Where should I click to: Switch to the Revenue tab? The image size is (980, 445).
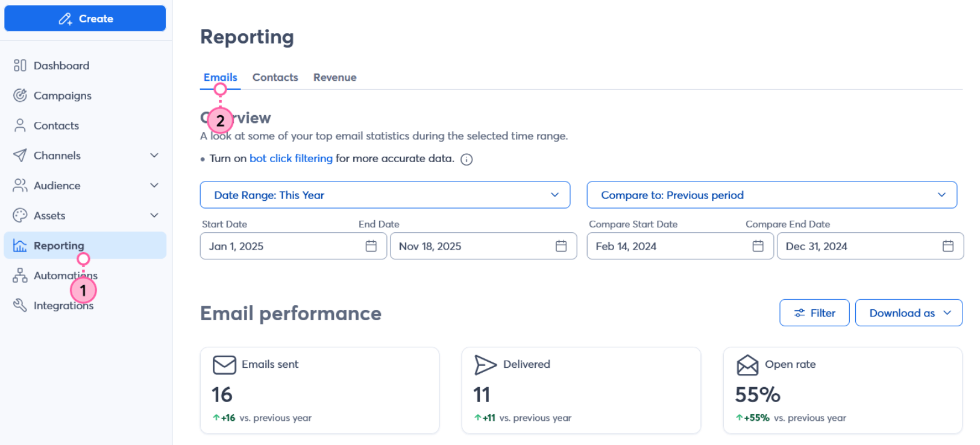pyautogui.click(x=335, y=77)
